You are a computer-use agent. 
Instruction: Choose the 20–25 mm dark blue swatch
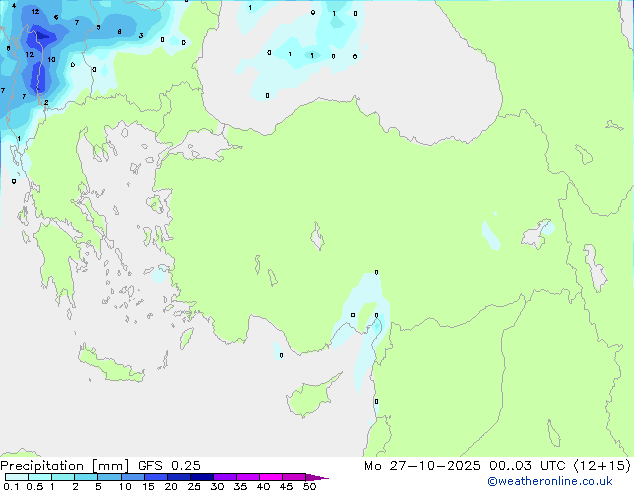point(179,477)
